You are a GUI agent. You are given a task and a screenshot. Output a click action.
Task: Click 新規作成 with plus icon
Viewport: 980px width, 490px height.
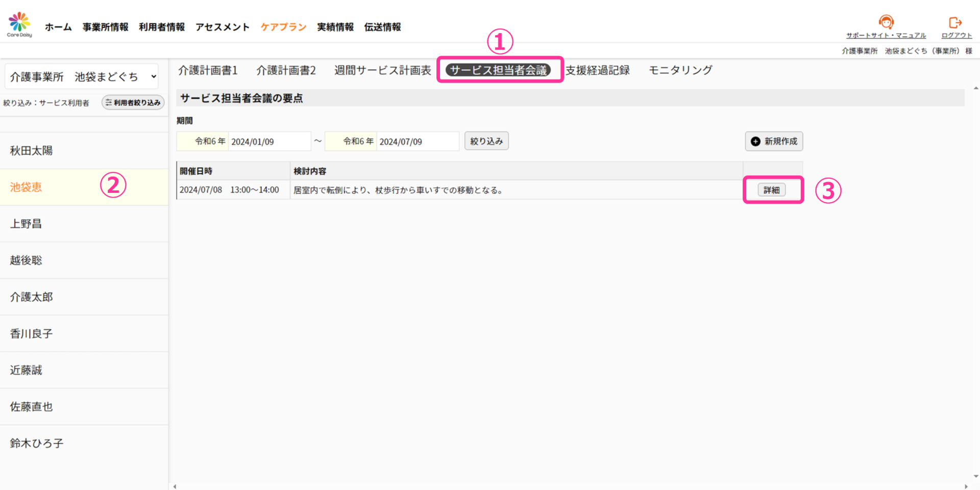pos(774,141)
